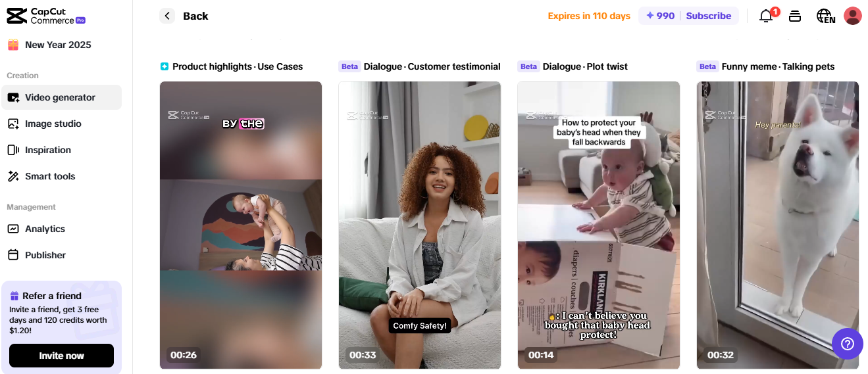This screenshot has width=868, height=374.
Task: Click the back arrow chevron icon
Action: click(x=167, y=16)
